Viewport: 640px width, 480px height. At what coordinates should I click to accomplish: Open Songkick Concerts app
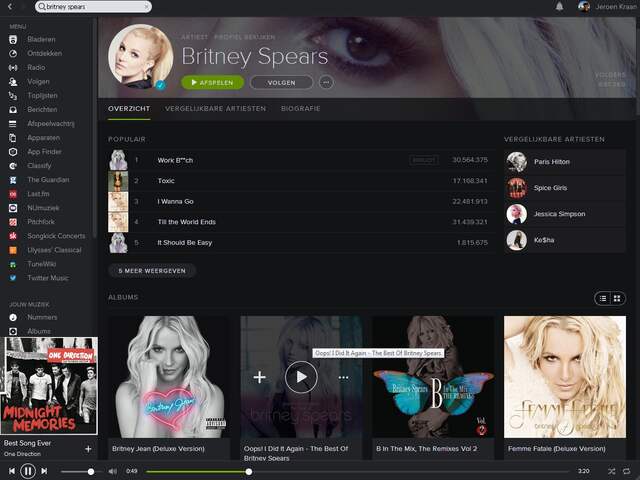[x=56, y=236]
